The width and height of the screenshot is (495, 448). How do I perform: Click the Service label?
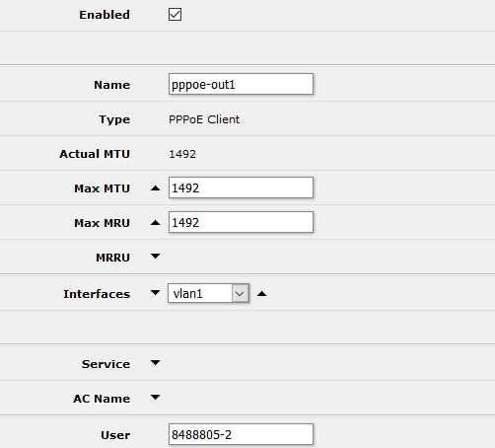click(106, 364)
